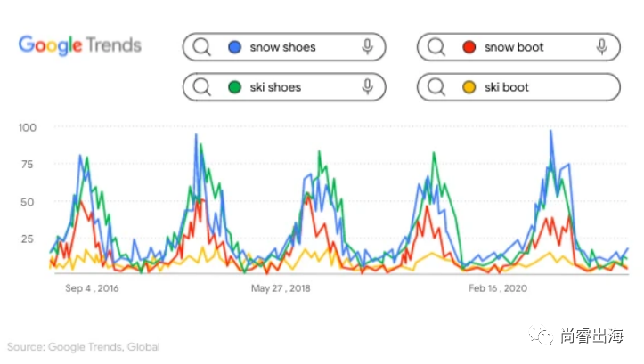Click the search icon beside snow boot
This screenshot has width=644, height=364.
(436, 47)
